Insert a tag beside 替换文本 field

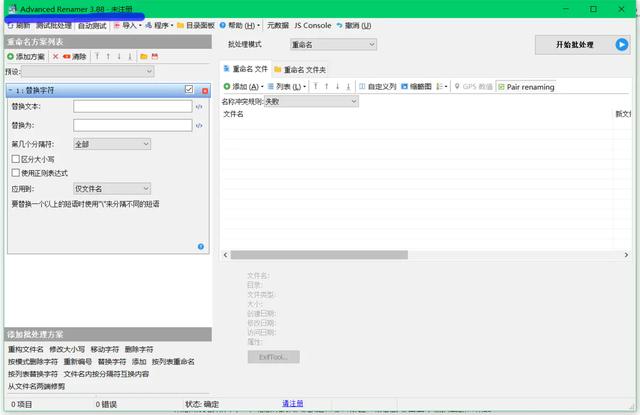tap(199, 107)
